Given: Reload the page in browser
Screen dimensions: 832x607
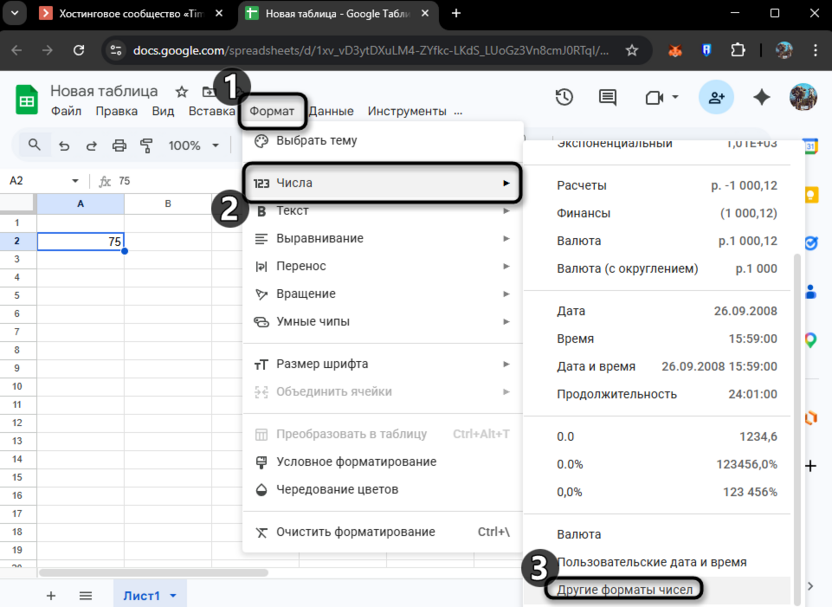Looking at the screenshot, I should click(79, 50).
